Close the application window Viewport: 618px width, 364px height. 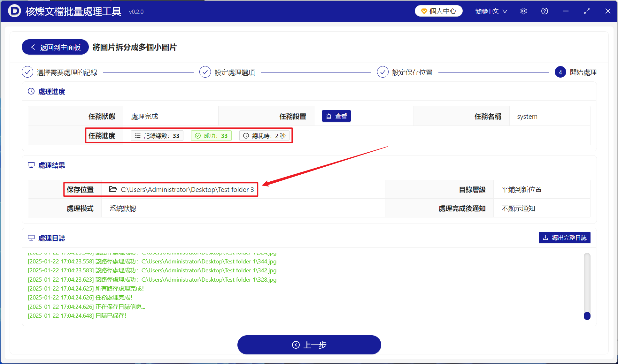point(608,11)
